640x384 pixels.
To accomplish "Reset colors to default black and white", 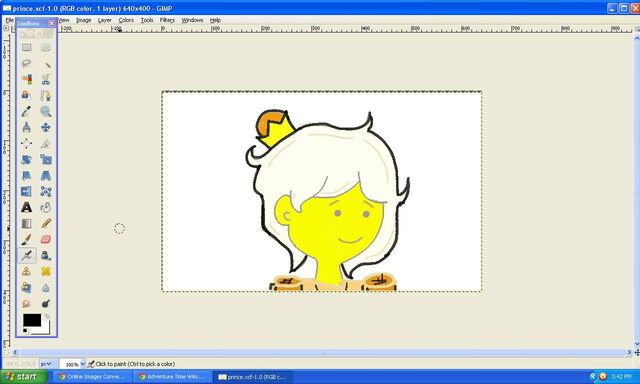I will tap(26, 331).
